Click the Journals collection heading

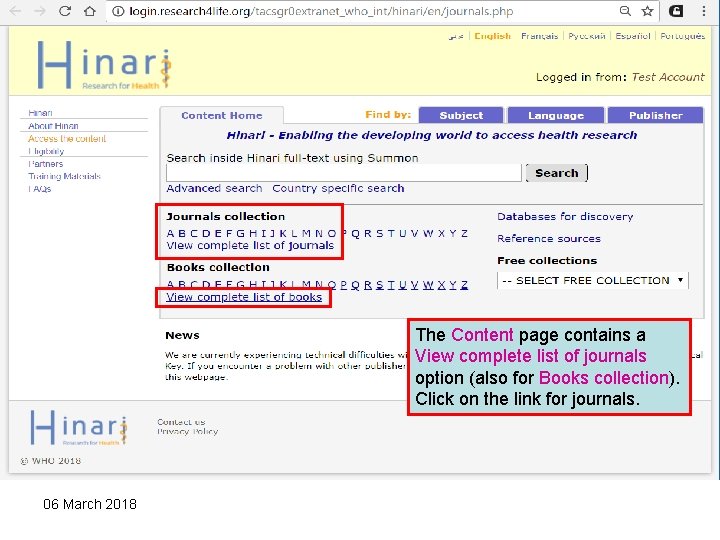point(225,216)
